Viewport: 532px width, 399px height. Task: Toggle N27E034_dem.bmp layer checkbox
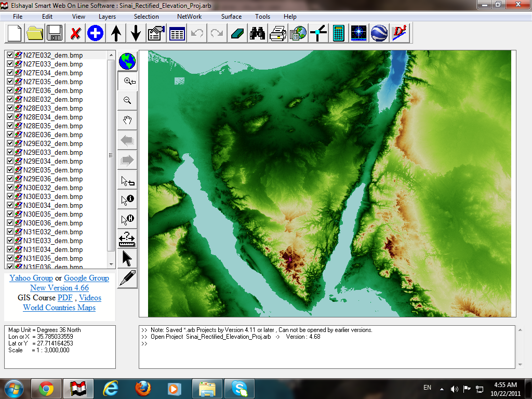10,73
